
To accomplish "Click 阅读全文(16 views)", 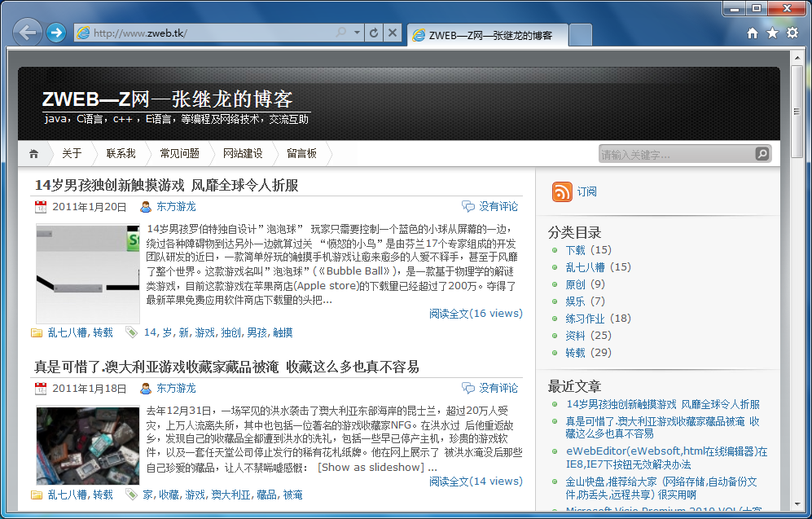I will point(476,314).
